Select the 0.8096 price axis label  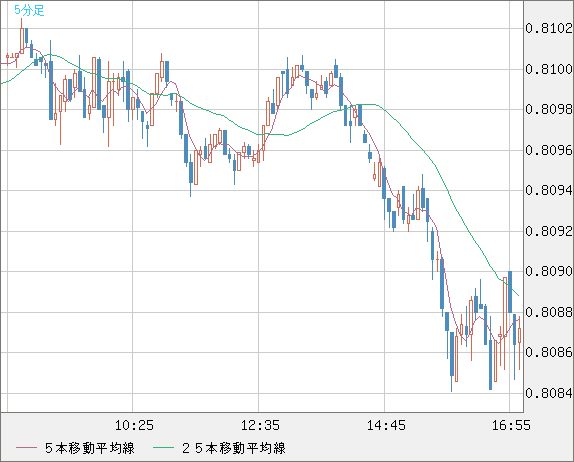click(549, 150)
